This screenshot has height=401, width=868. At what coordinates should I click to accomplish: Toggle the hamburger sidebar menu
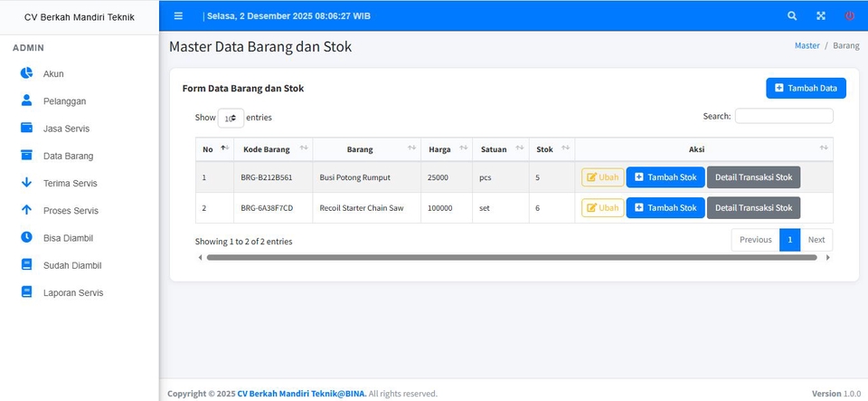tap(178, 15)
